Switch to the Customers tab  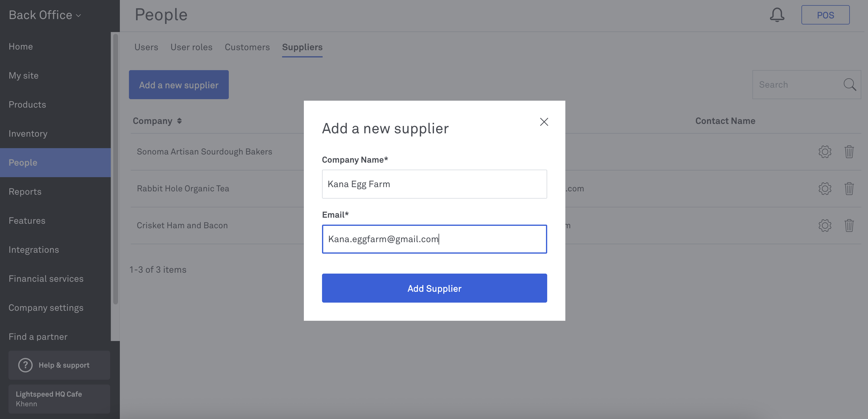[x=247, y=47]
